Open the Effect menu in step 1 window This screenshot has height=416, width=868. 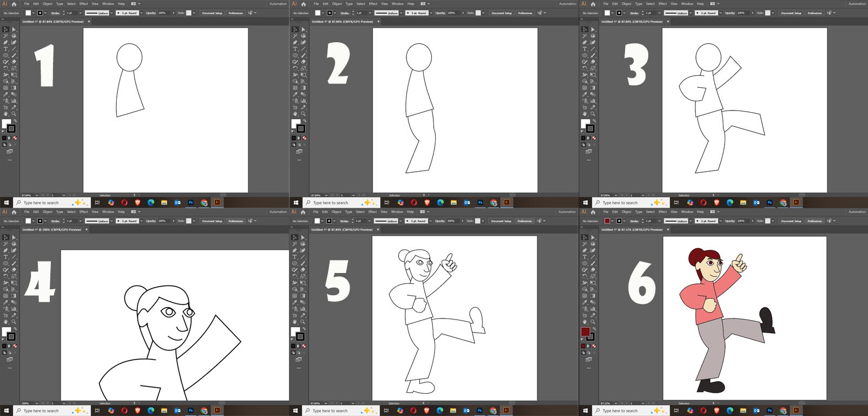click(x=83, y=4)
